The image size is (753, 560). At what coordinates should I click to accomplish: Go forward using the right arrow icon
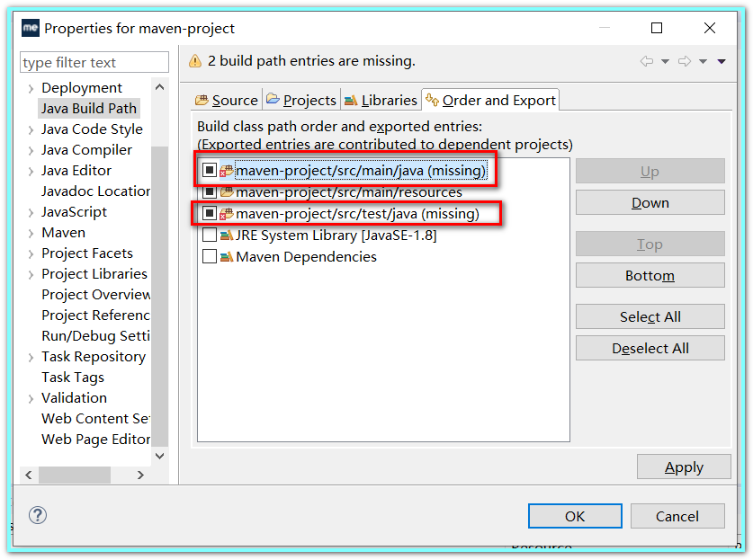pyautogui.click(x=685, y=61)
